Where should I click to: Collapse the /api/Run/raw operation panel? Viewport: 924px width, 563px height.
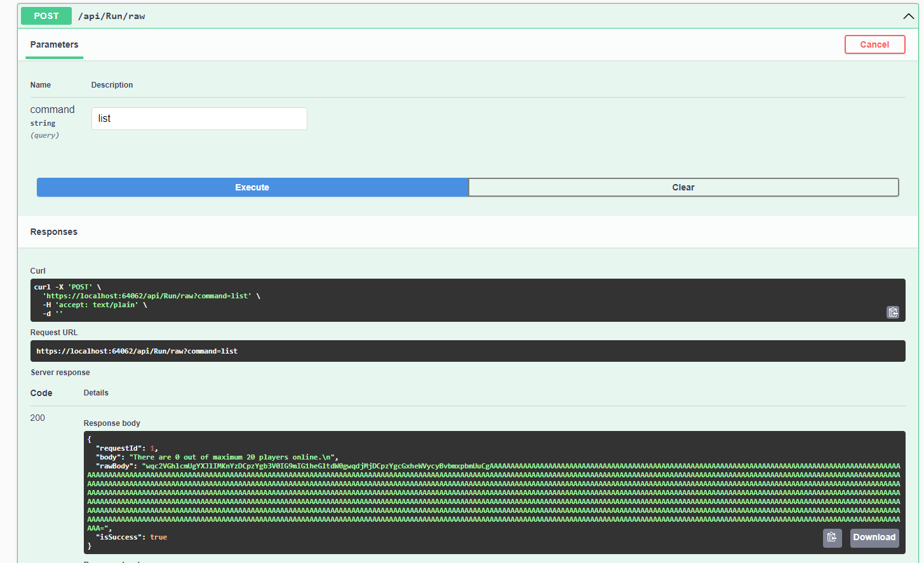point(908,16)
